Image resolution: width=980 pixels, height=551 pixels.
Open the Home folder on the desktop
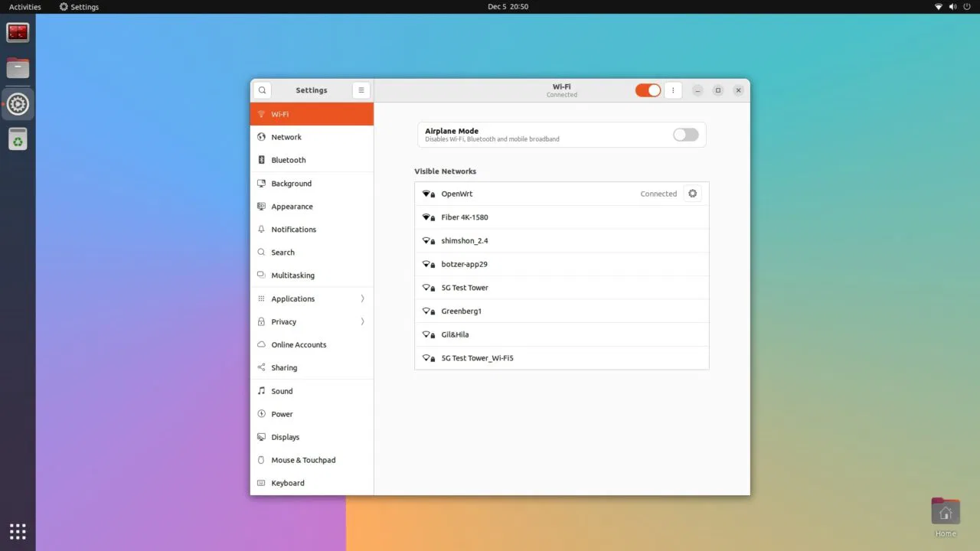coord(945,510)
